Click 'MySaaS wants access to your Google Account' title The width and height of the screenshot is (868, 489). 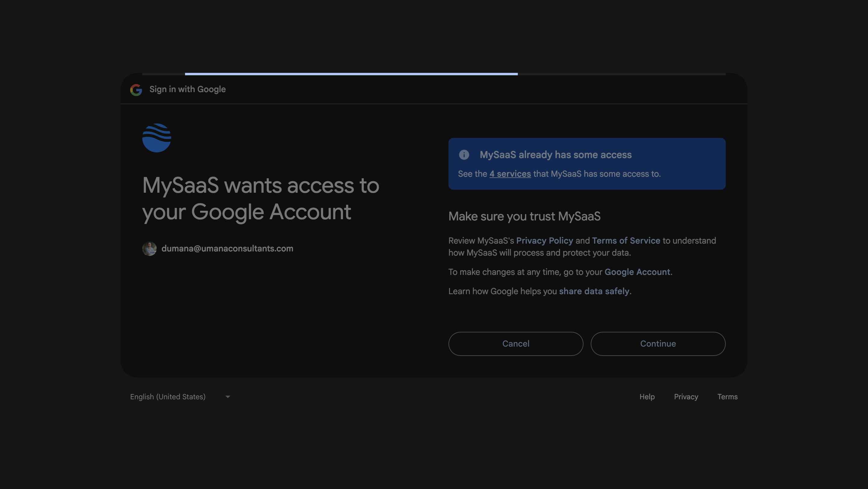261,199
